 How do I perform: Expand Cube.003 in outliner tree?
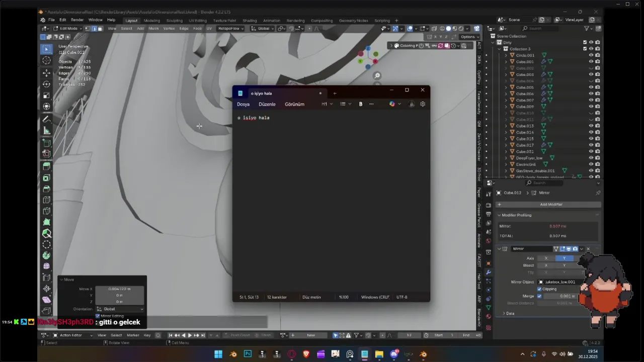click(506, 74)
